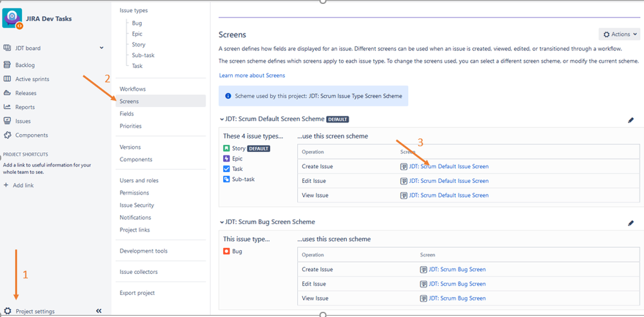The height and width of the screenshot is (317, 644).
Task: Click the Sub-task issue type icon
Action: tap(226, 179)
